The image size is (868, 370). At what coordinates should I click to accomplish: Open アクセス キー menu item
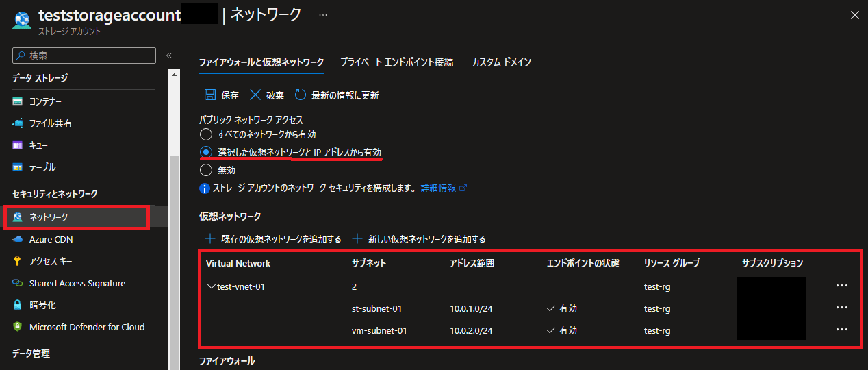click(x=51, y=261)
